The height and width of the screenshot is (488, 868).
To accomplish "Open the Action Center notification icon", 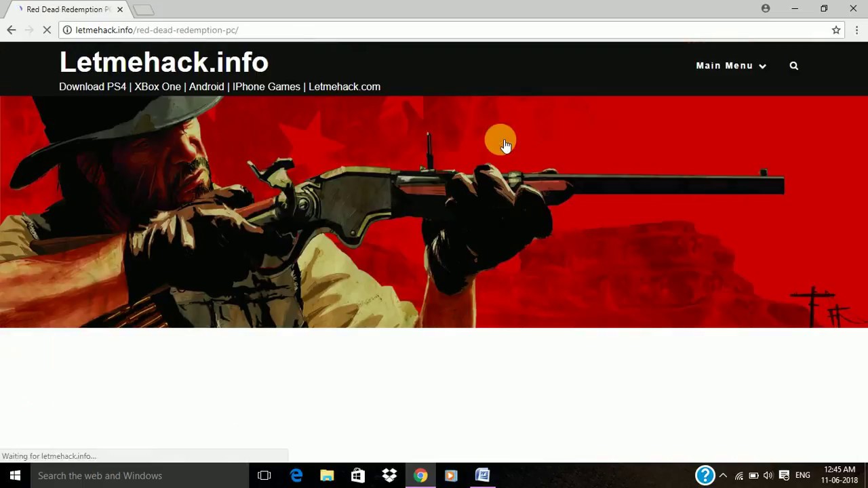I will (x=784, y=475).
